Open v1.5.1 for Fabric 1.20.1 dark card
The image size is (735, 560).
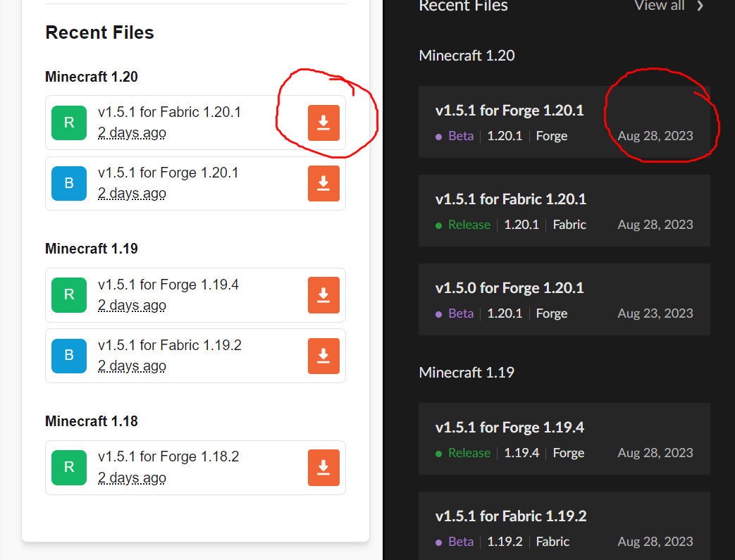tap(511, 199)
